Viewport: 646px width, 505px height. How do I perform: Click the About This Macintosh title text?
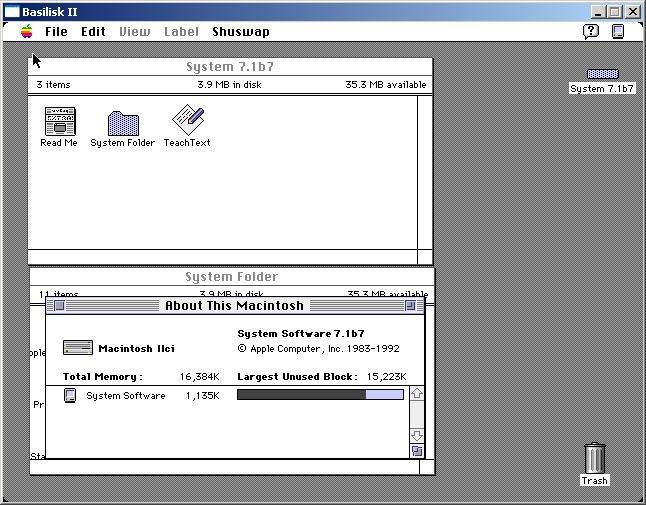pyautogui.click(x=234, y=306)
